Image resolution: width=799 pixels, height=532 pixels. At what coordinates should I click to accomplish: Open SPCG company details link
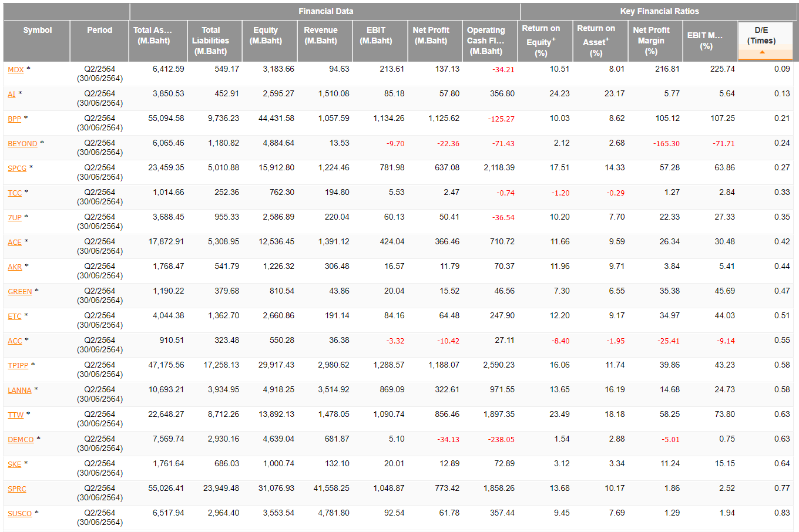(x=17, y=169)
